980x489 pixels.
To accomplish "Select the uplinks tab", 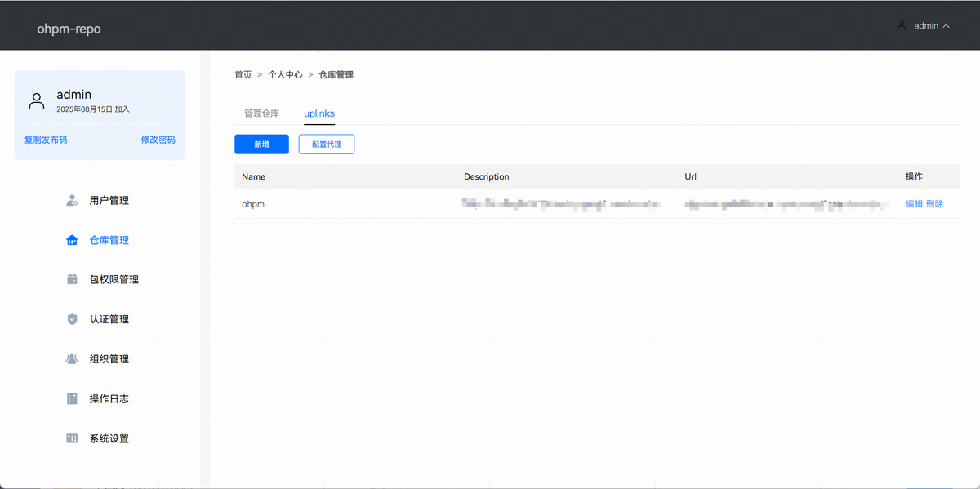I will tap(319, 113).
